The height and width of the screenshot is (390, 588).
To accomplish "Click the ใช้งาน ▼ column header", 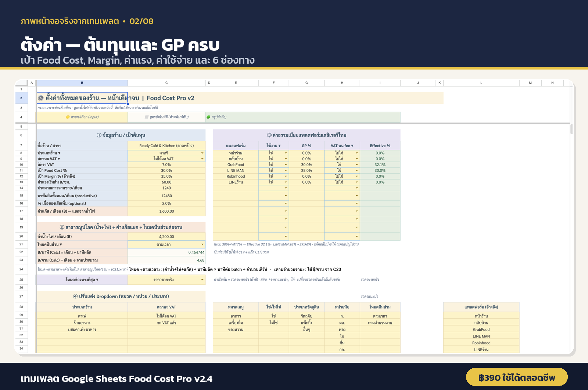I will 273,146.
